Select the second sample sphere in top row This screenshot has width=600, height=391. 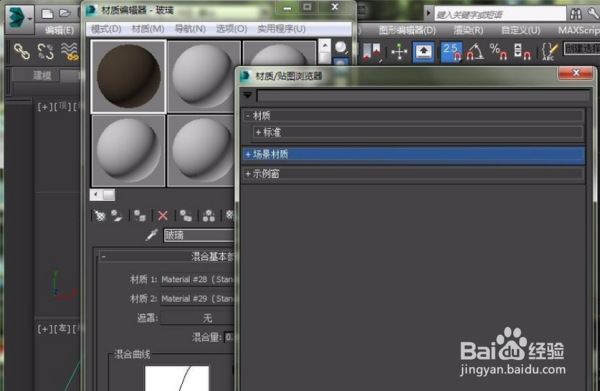[203, 77]
